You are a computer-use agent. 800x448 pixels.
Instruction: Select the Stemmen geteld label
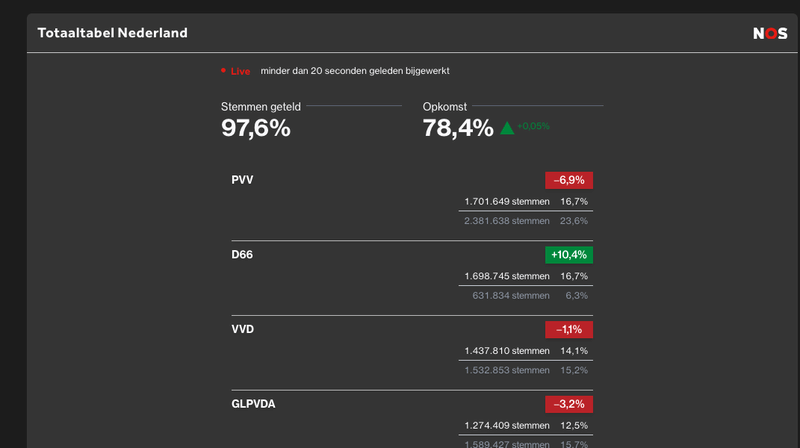click(261, 105)
